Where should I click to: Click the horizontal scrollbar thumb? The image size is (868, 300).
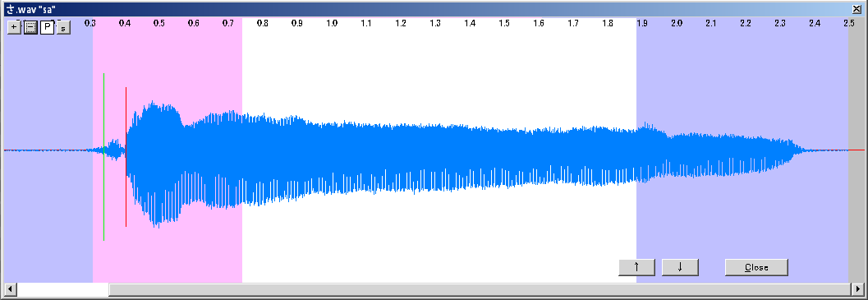[480, 289]
